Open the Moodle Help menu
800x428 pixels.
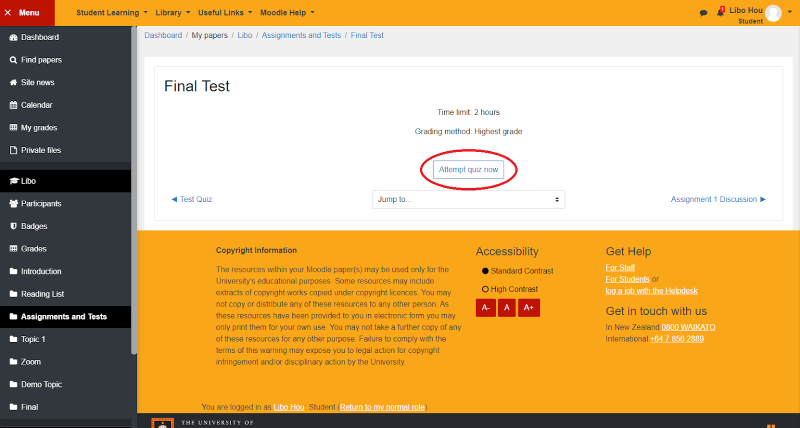tap(286, 12)
